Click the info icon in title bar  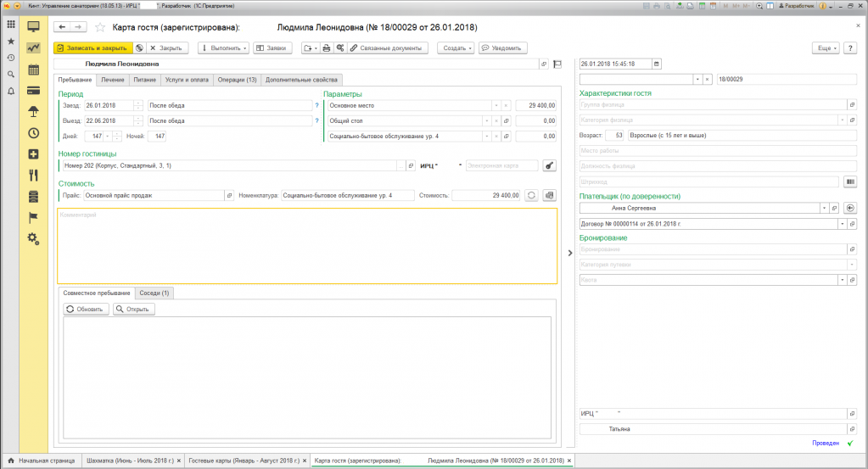coord(823,6)
